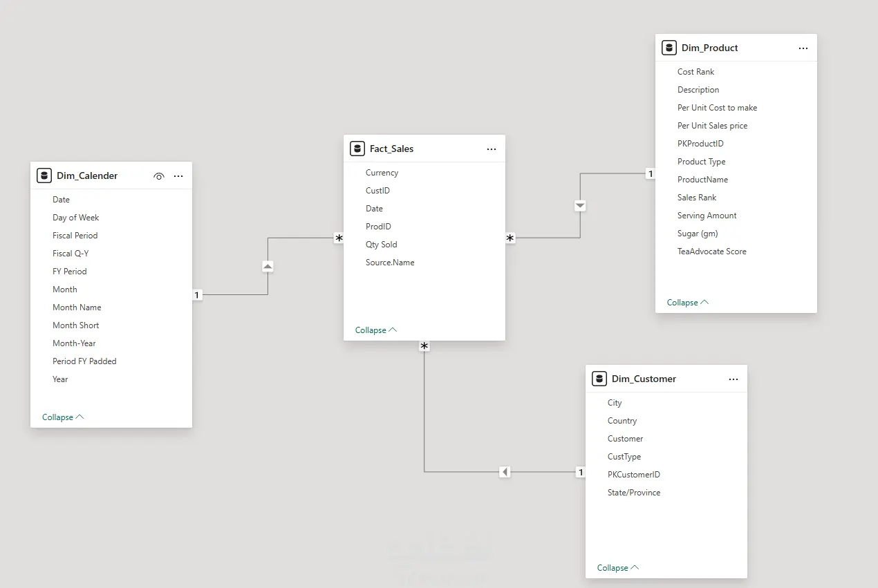Click the Fact_Sales table database icon
The image size is (878, 588).
[x=357, y=149]
